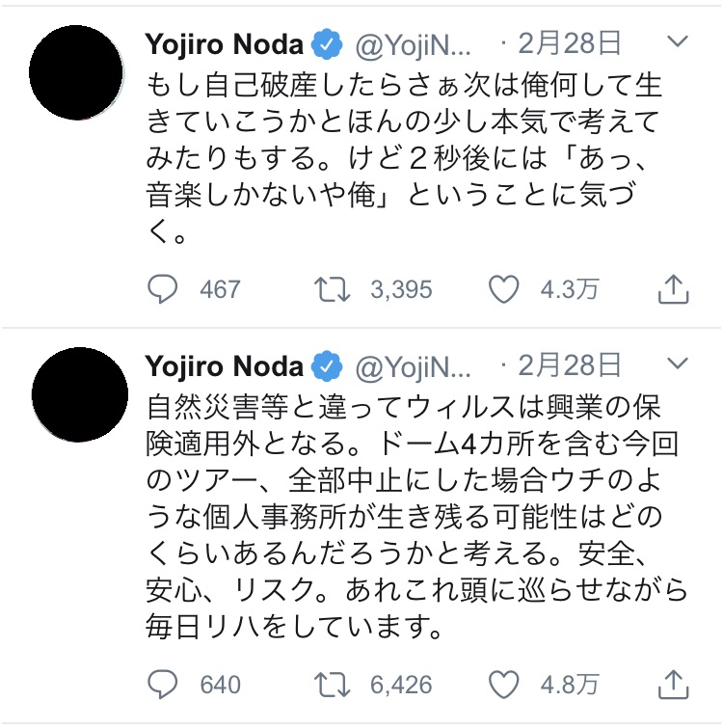Open @YojiN... handle in second tweet
This screenshot has height=728, width=723.
point(414,367)
